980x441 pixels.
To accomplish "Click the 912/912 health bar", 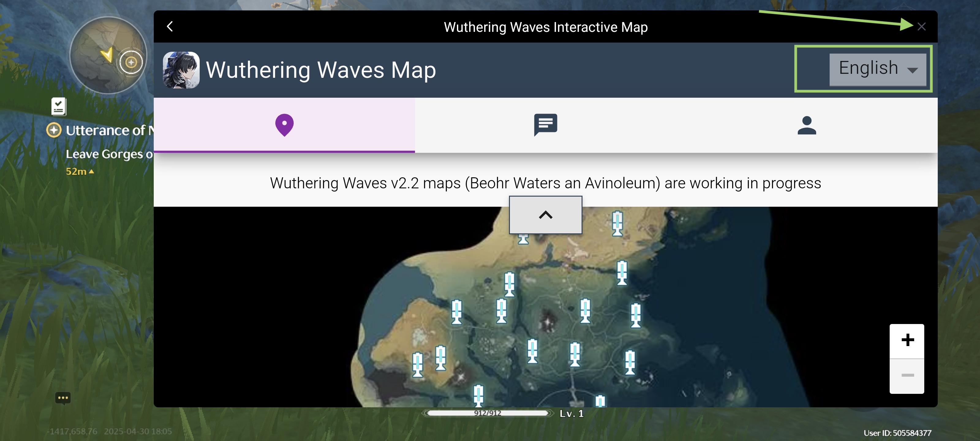I will pos(487,413).
